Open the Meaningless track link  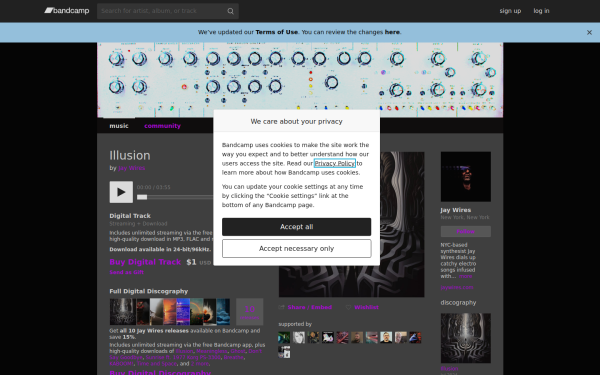(x=212, y=351)
